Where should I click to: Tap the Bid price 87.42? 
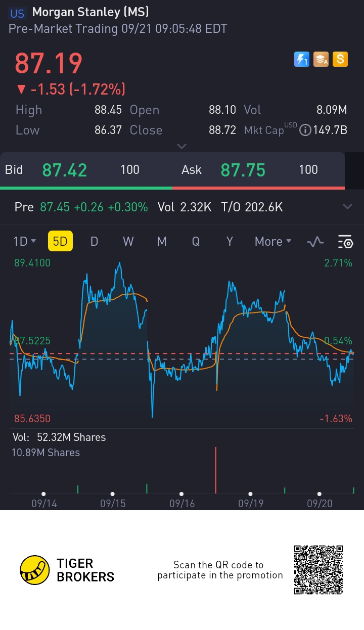tap(65, 170)
